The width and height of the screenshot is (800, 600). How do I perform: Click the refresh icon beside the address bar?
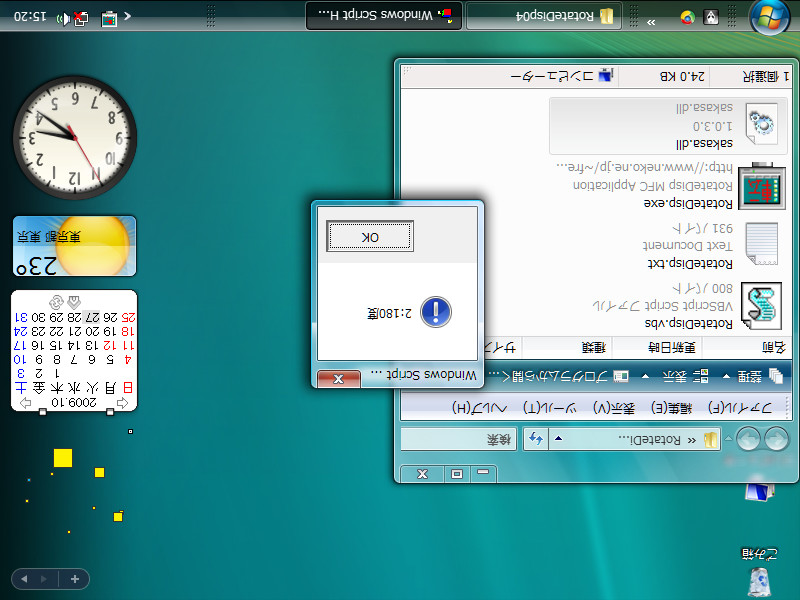tap(536, 438)
